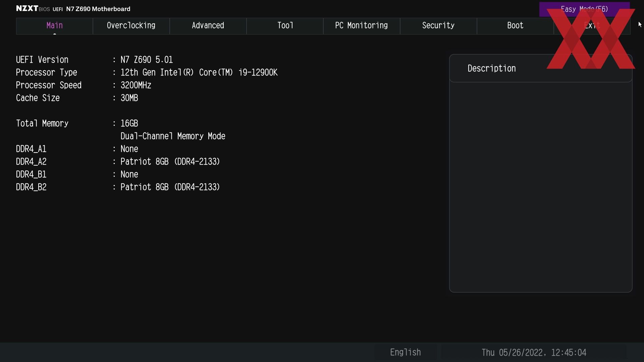
Task: Click the Cache Size label
Action: (38, 98)
